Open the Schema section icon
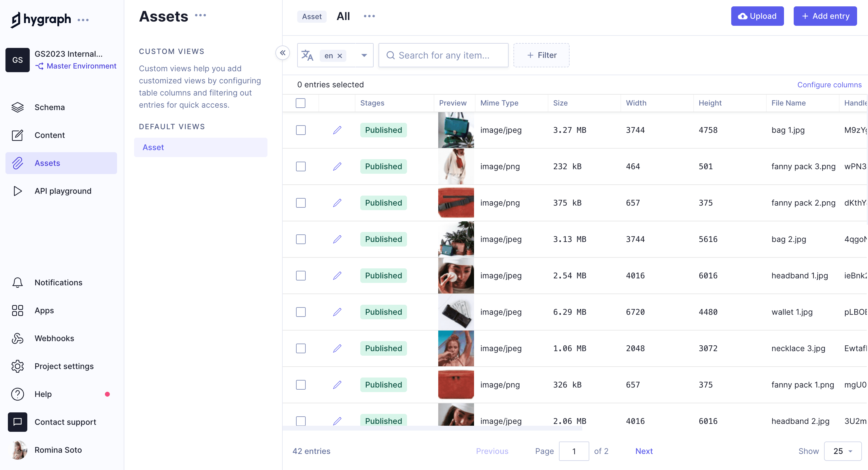This screenshot has width=868, height=470. (18, 107)
